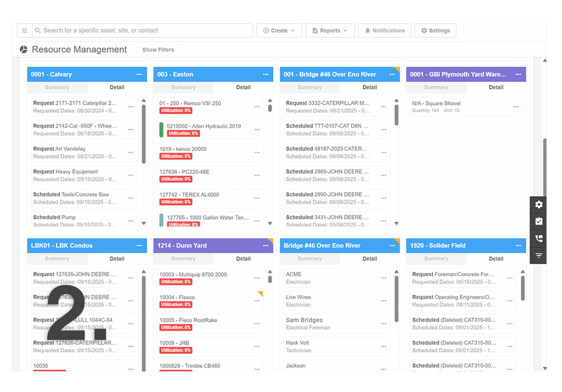Click the main page vertical scrollbar thumb
The width and height of the screenshot is (562, 392).
545,167
